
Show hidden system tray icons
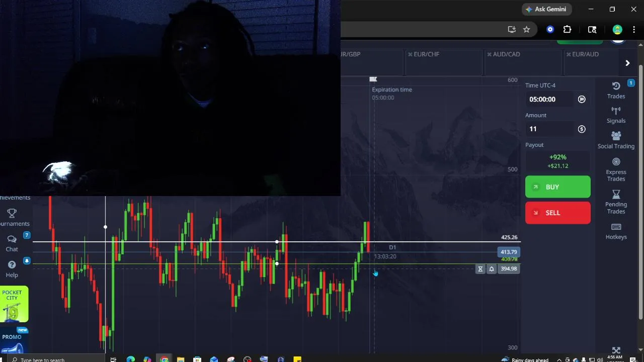coord(558,360)
